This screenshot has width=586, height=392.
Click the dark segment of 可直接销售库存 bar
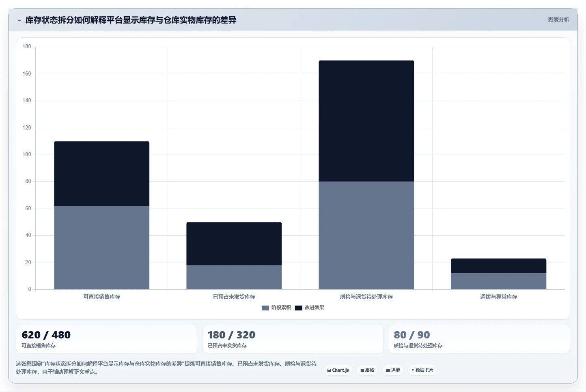(x=102, y=174)
